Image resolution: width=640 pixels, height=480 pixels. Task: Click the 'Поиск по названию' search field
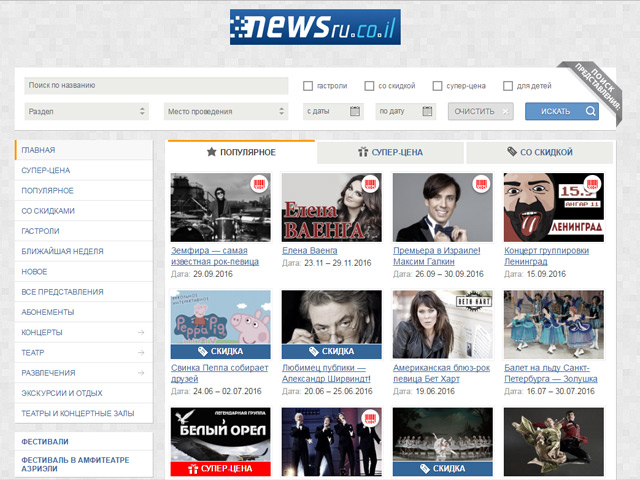tap(150, 86)
